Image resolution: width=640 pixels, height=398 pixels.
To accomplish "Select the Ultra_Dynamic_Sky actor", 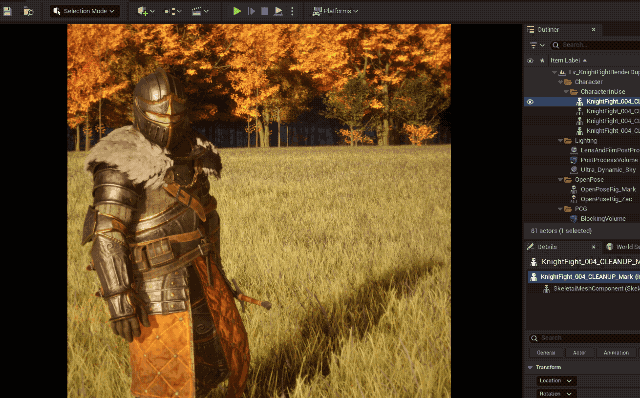I will pyautogui.click(x=608, y=170).
